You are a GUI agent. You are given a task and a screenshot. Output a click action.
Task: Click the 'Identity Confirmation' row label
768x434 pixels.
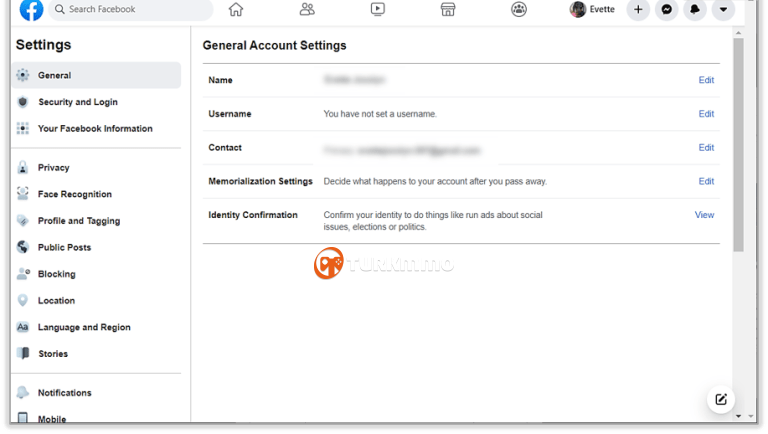coord(253,215)
